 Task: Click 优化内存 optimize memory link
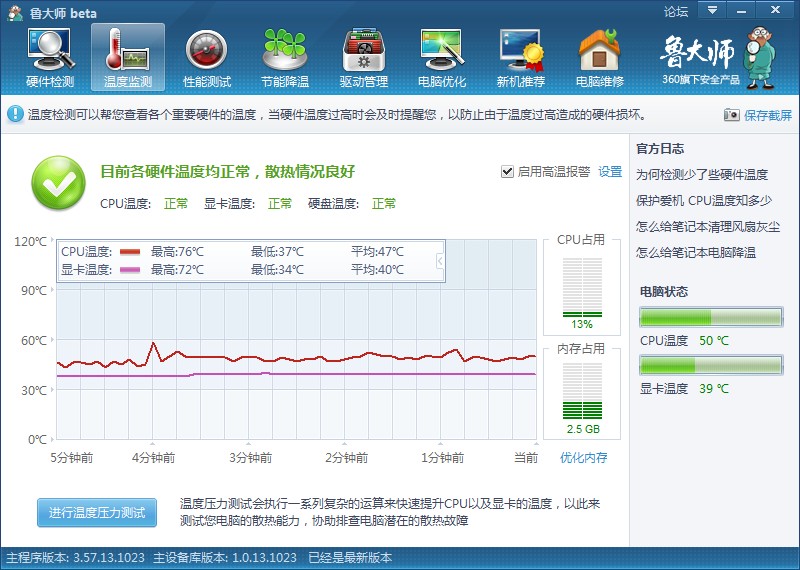584,457
